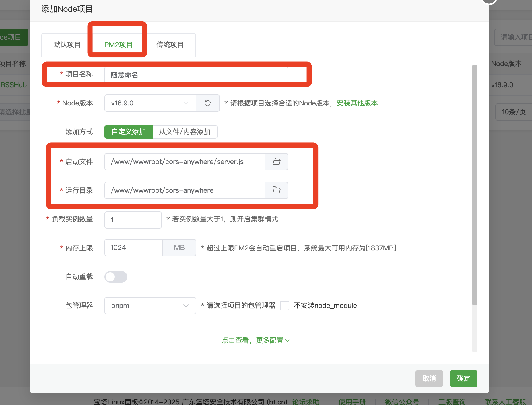Click the load instance count field
This screenshot has width=532, height=405.
coord(133,220)
